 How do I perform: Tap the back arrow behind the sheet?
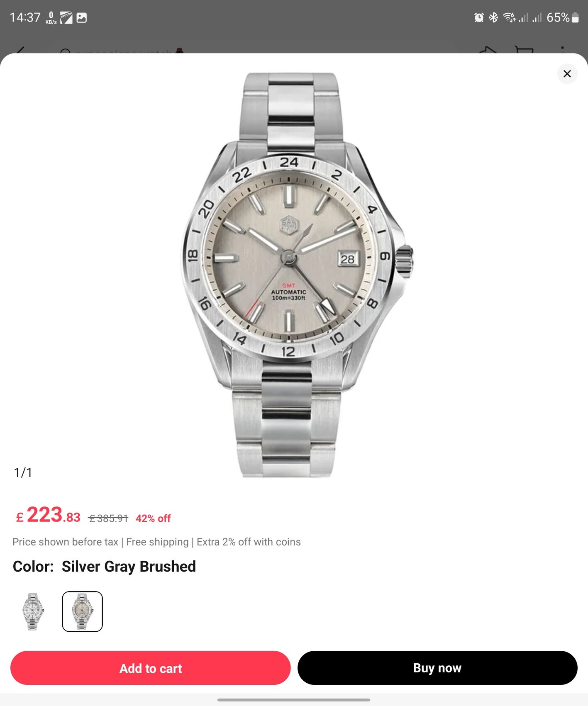click(x=20, y=50)
